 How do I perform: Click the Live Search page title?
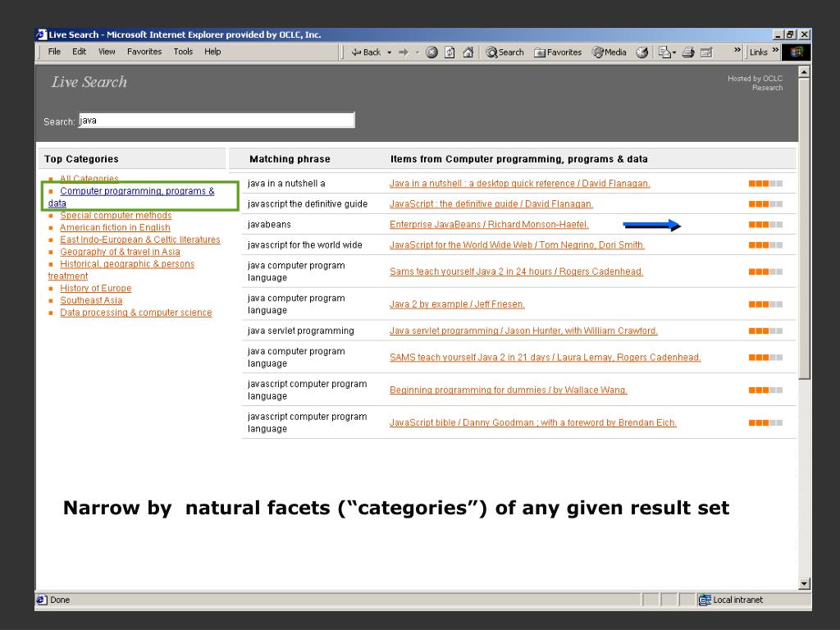tap(89, 82)
